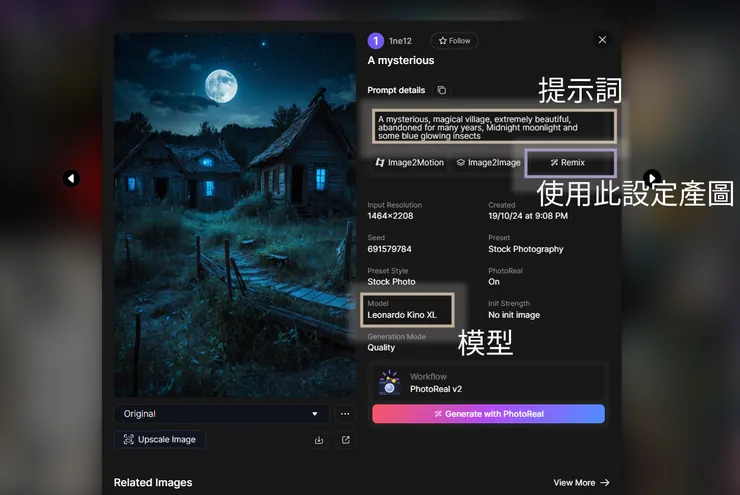Click the model name Leonardo Kino XL
The width and height of the screenshot is (740, 495).
[402, 315]
